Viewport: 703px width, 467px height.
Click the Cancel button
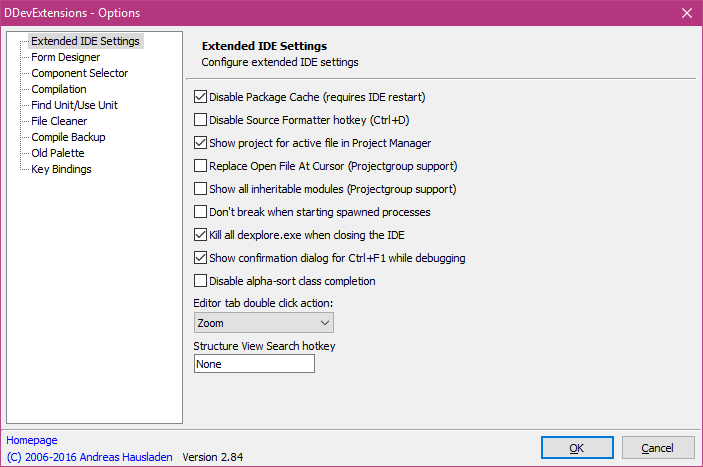tap(658, 448)
